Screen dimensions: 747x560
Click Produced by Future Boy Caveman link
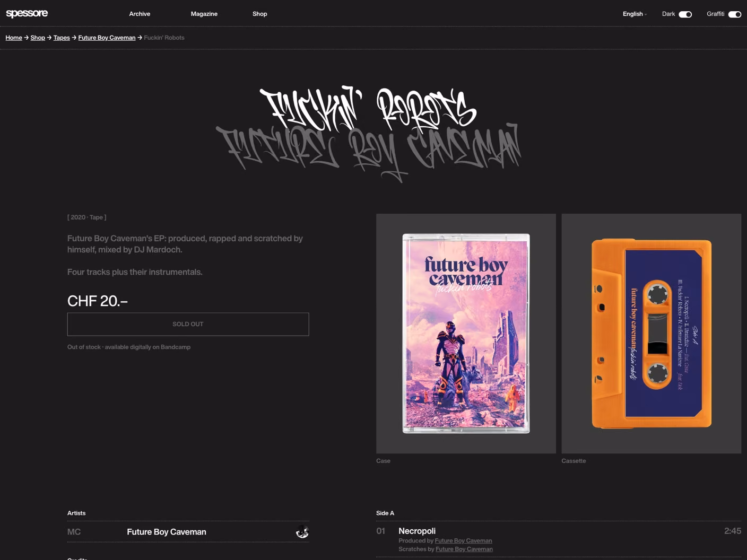pos(463,541)
